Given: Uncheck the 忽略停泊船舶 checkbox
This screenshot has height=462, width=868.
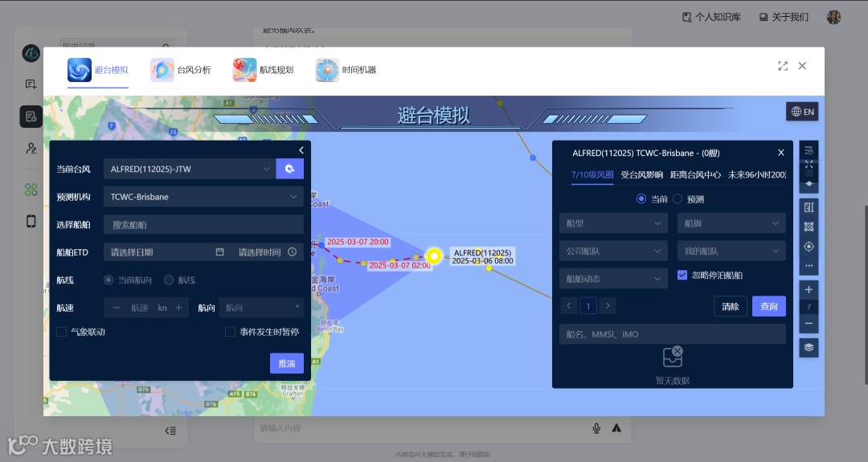Looking at the screenshot, I should (682, 275).
